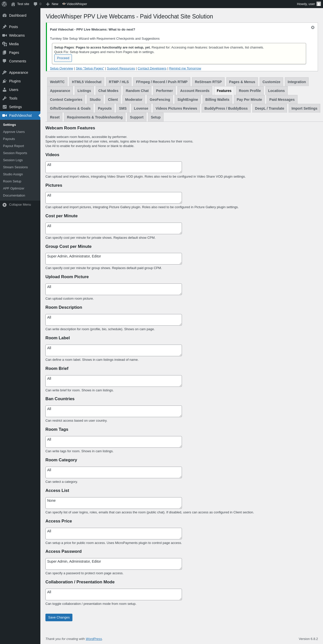The height and width of the screenshot is (644, 323).
Task: Open the Pay Per Minute tab
Action: coord(249,100)
